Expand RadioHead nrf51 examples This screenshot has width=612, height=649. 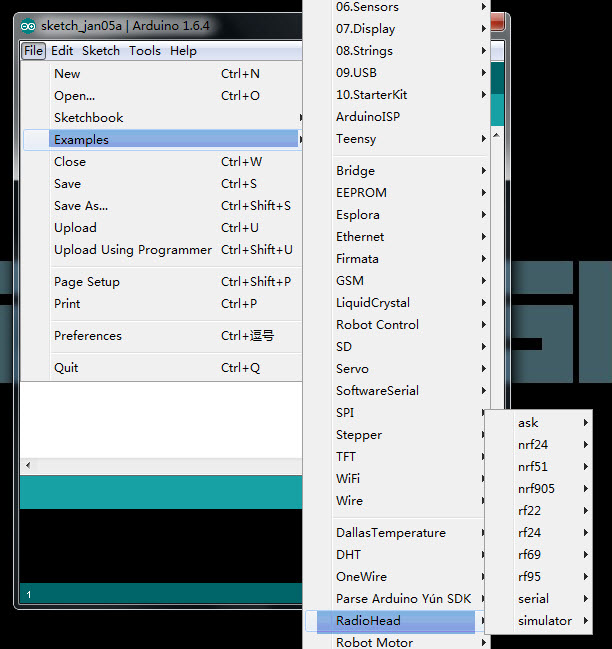[x=539, y=466]
